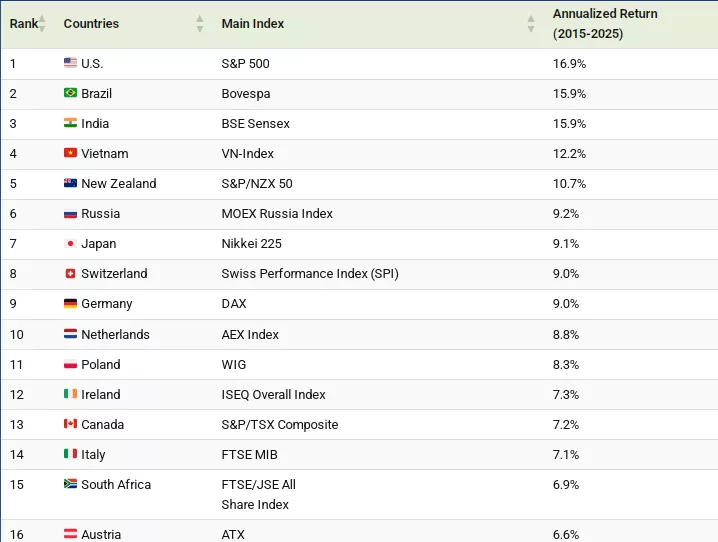Click the Canada flag icon
The width and height of the screenshot is (718, 542).
[x=70, y=424]
